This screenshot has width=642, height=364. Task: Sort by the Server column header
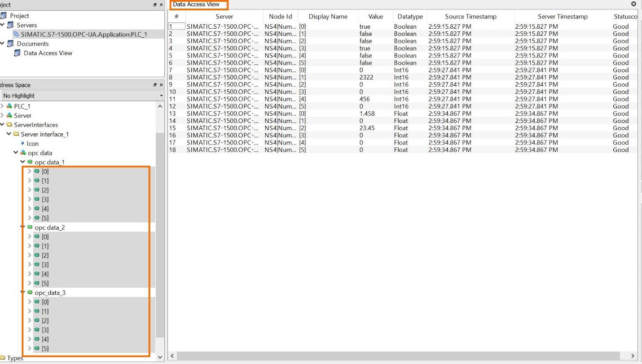point(224,17)
